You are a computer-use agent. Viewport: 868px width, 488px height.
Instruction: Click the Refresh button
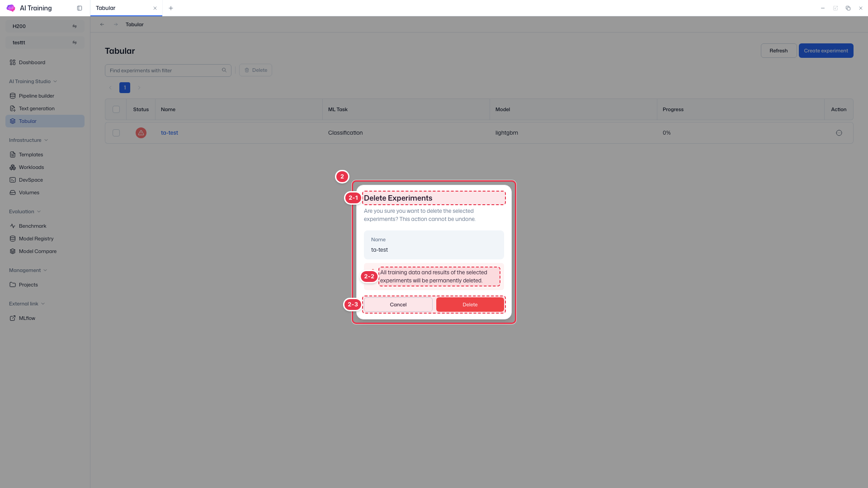click(x=778, y=51)
